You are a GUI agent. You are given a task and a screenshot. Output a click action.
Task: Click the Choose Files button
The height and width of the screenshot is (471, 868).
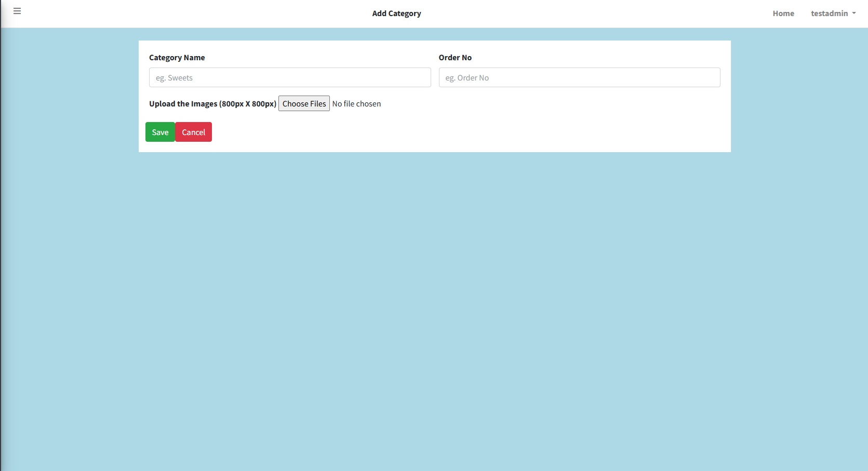(304, 103)
